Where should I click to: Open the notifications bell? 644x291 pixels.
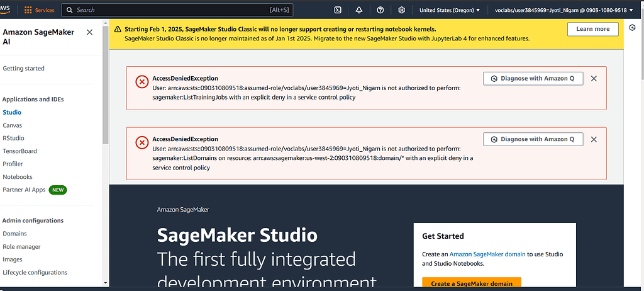point(359,10)
